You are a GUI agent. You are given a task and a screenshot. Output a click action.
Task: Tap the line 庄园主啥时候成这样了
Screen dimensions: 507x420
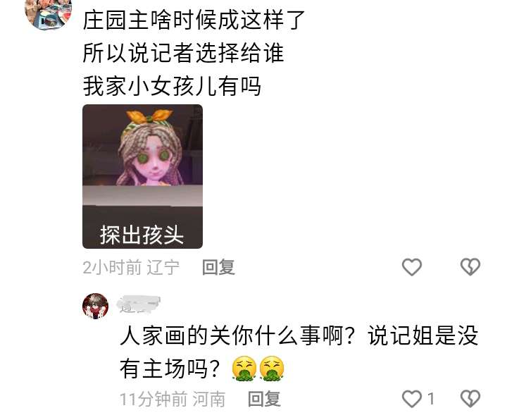coord(194,20)
